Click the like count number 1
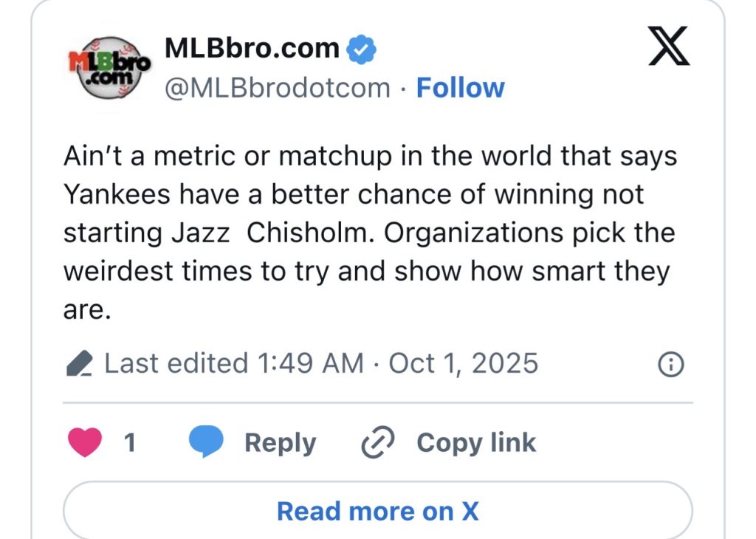This screenshot has width=756, height=539. [x=129, y=442]
